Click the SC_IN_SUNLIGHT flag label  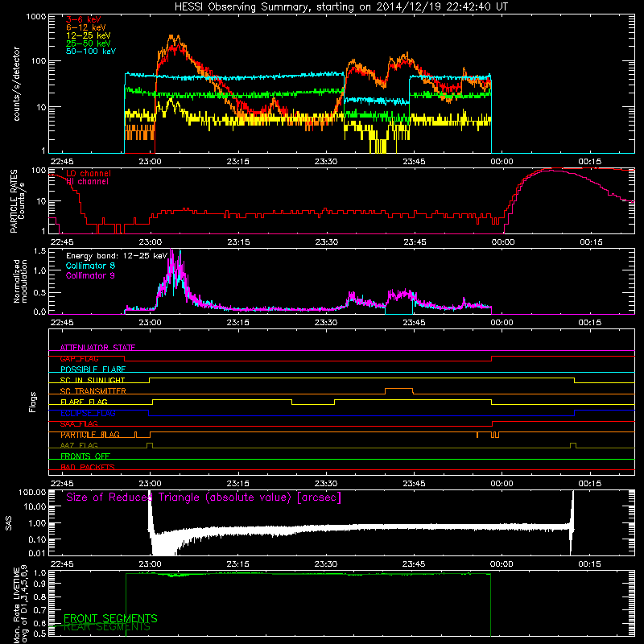[x=93, y=380]
